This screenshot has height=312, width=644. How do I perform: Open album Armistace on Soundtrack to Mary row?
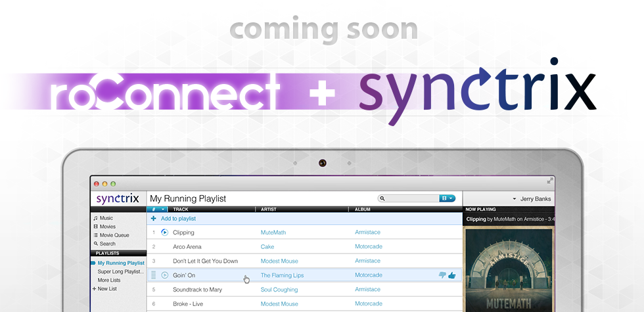(367, 290)
